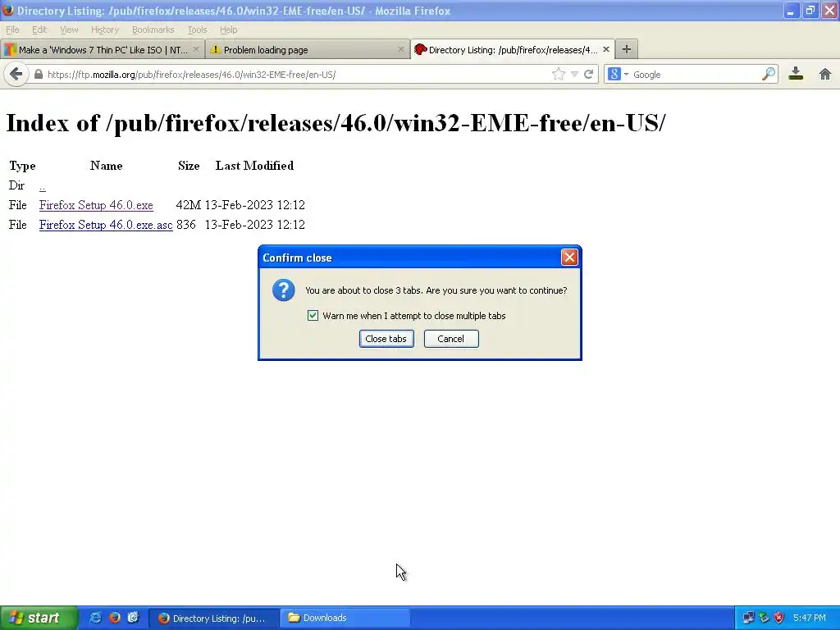
Task: Switch to the 'Problem loading page' tab
Action: [x=307, y=49]
